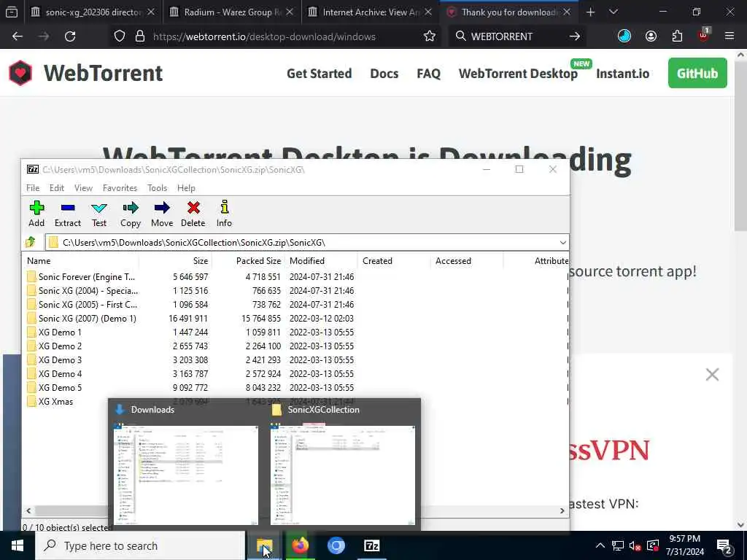Click the Chromium taskbar icon
Screen dimensions: 747x560
(336, 545)
